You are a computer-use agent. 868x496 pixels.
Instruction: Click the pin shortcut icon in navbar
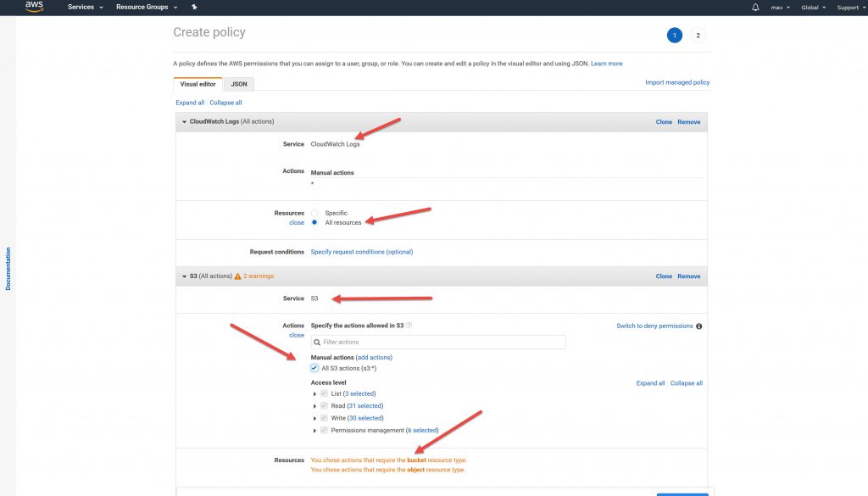click(x=195, y=8)
